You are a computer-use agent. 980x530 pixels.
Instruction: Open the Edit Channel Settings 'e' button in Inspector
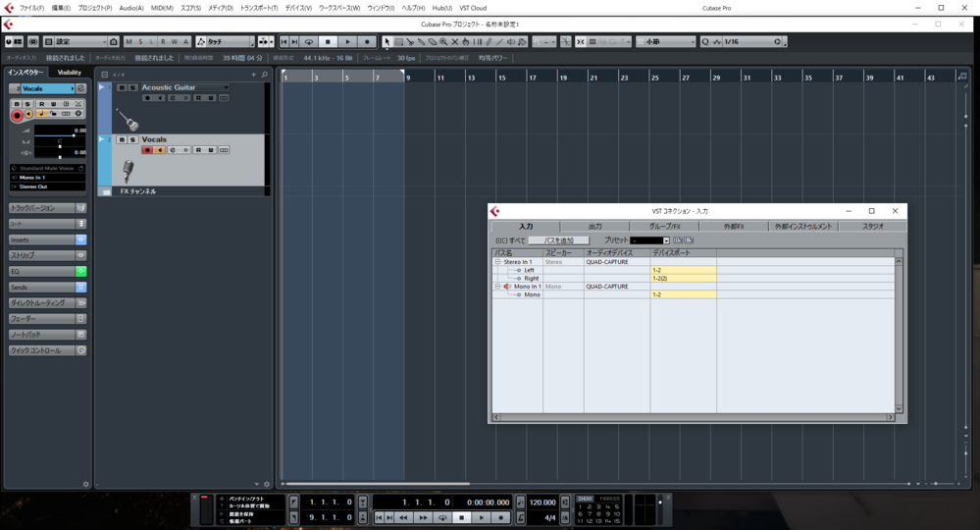(80, 88)
